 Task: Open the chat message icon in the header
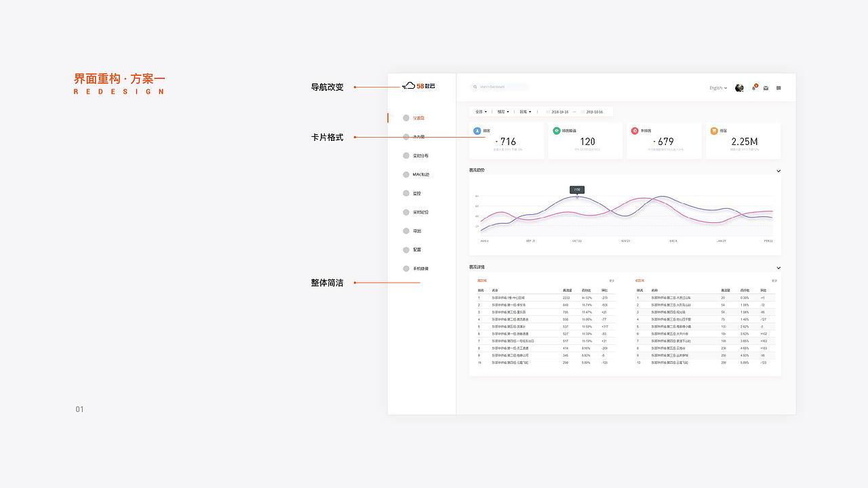click(778, 88)
